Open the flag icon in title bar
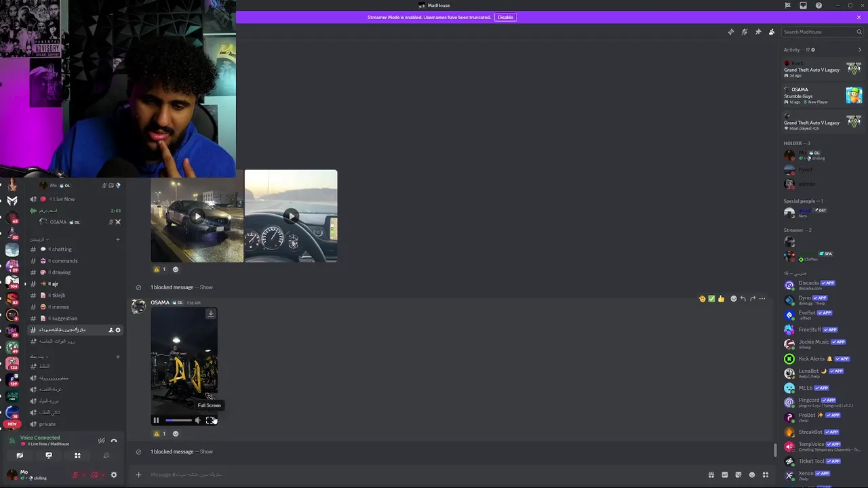This screenshot has height=488, width=868. [x=787, y=5]
